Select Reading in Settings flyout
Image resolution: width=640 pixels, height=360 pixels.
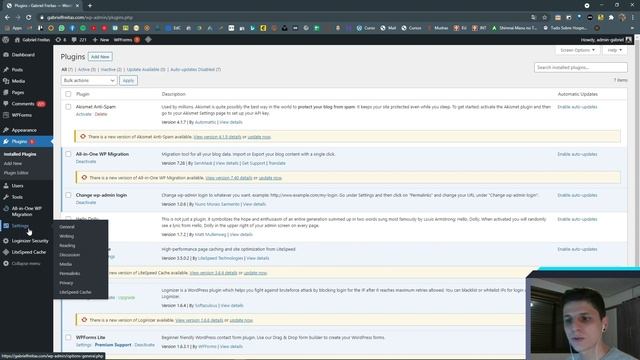[x=67, y=246]
